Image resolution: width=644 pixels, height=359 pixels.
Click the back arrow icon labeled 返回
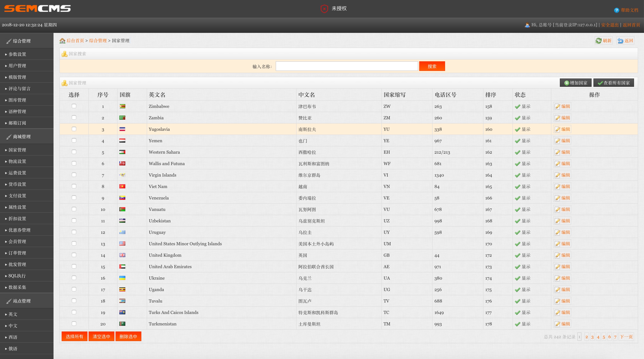[620, 40]
